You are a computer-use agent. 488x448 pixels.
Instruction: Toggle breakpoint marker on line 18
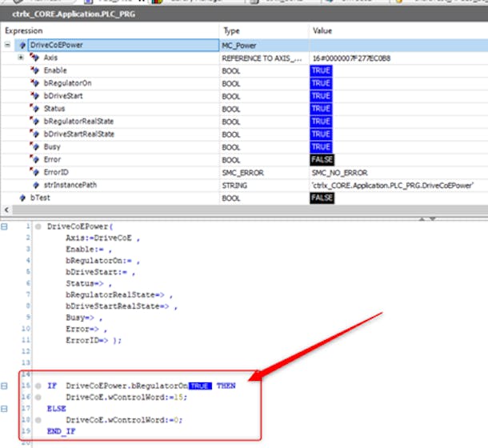(x=38, y=420)
